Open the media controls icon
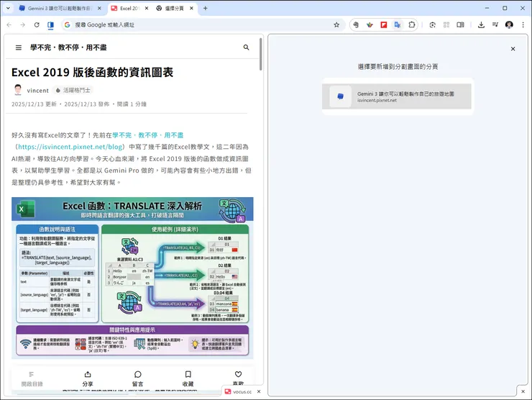 (x=495, y=24)
